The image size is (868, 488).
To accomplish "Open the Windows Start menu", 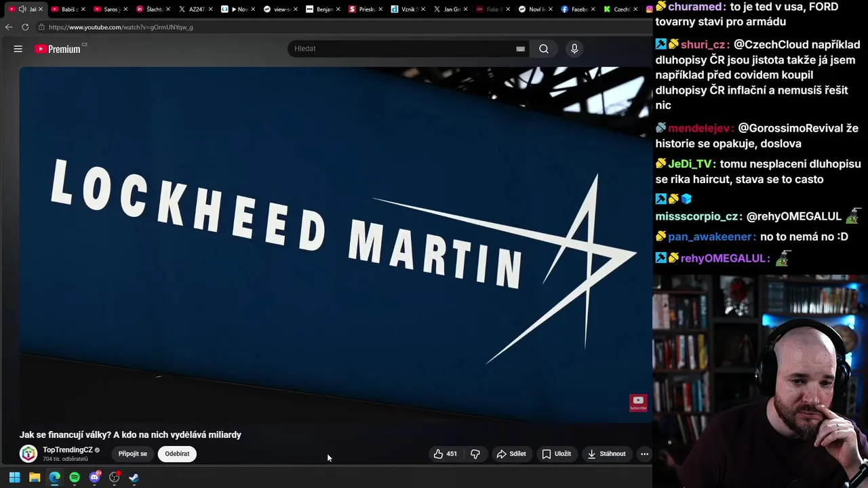I will (x=14, y=477).
